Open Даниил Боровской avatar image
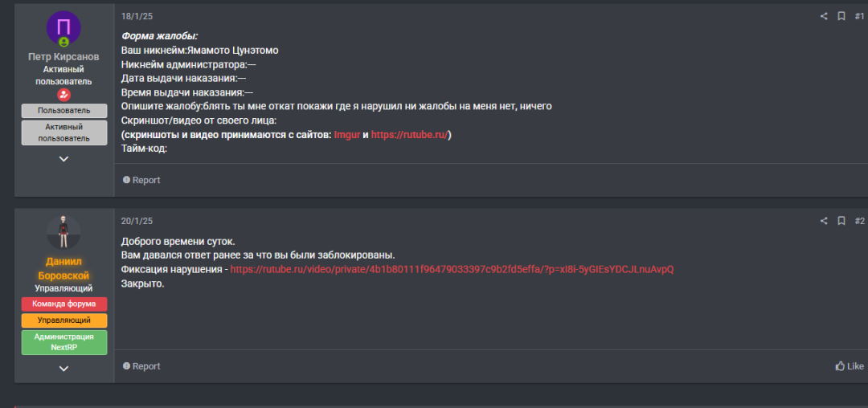The image size is (868, 408). tap(64, 233)
